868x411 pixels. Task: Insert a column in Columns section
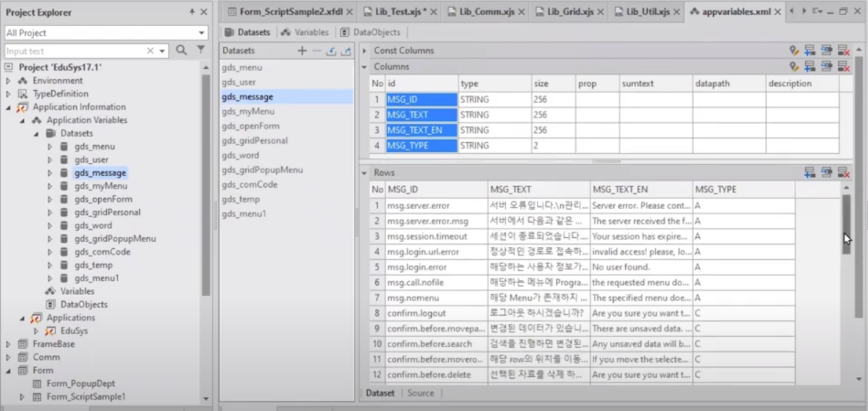coord(827,66)
